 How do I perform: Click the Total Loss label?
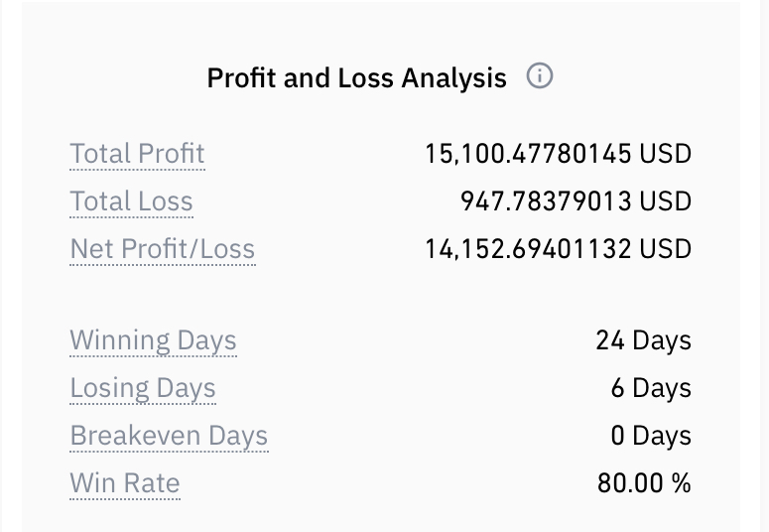131,201
